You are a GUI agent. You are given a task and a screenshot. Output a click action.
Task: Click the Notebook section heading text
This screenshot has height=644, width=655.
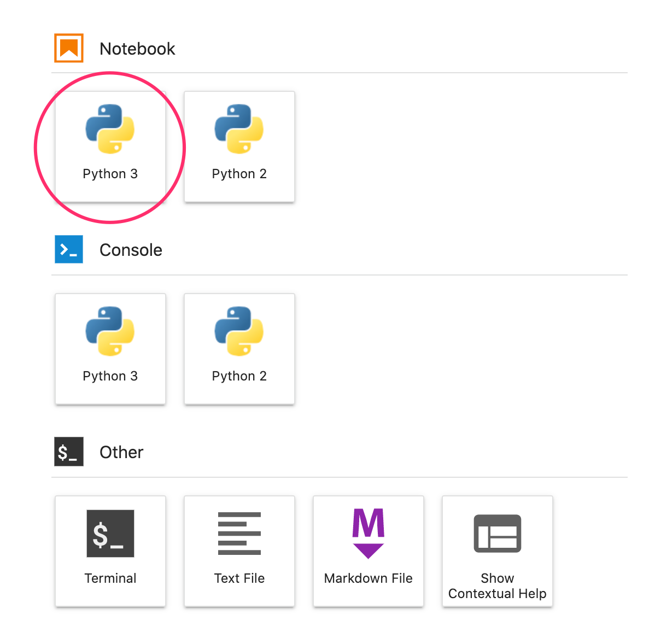pos(137,49)
